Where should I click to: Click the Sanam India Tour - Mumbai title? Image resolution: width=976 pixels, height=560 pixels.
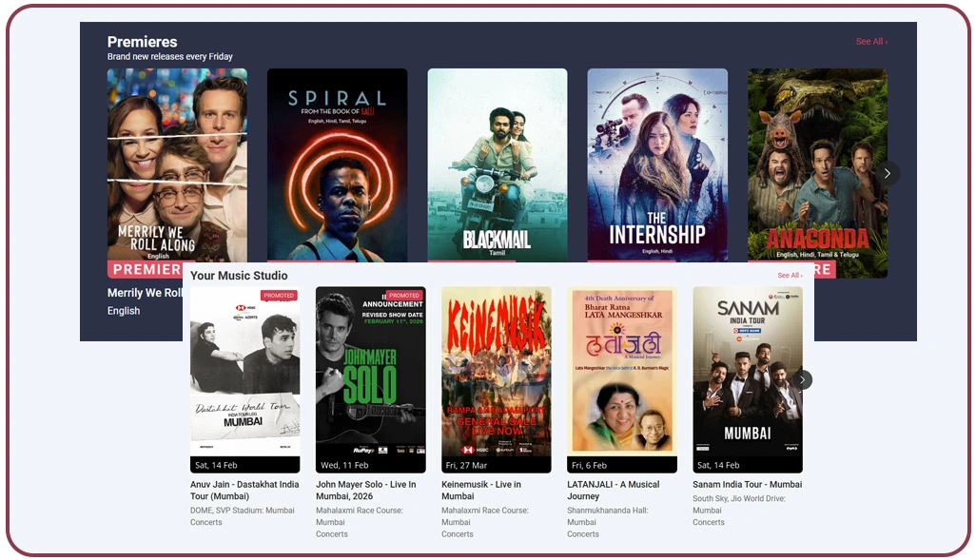(x=748, y=484)
